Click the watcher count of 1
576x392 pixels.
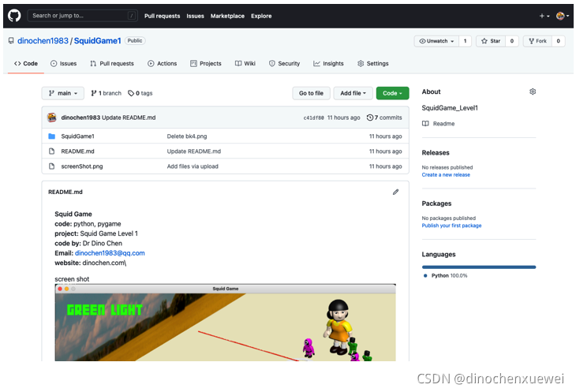[465, 41]
